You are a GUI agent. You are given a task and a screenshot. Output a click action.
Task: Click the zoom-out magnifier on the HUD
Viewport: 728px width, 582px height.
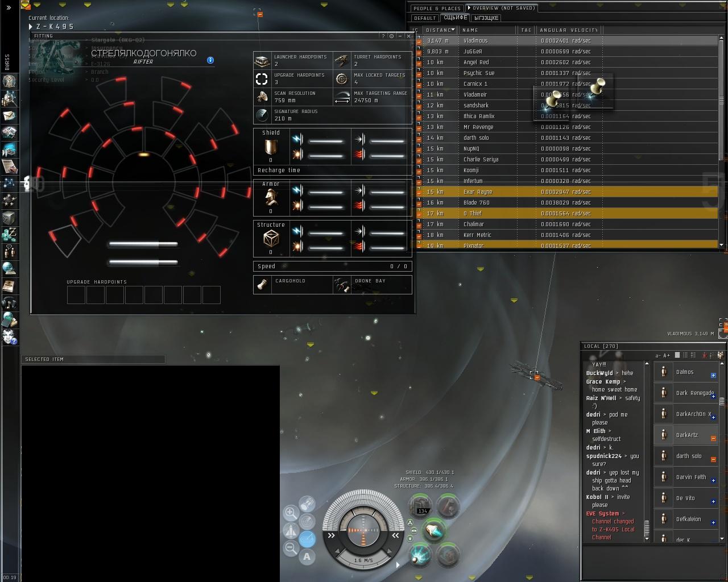click(x=290, y=548)
